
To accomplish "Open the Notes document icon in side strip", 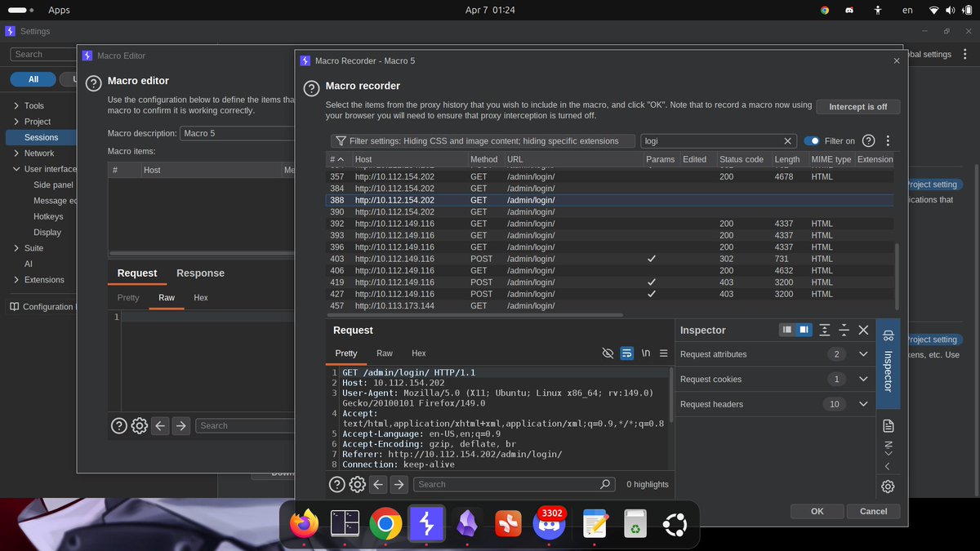I will (x=889, y=426).
